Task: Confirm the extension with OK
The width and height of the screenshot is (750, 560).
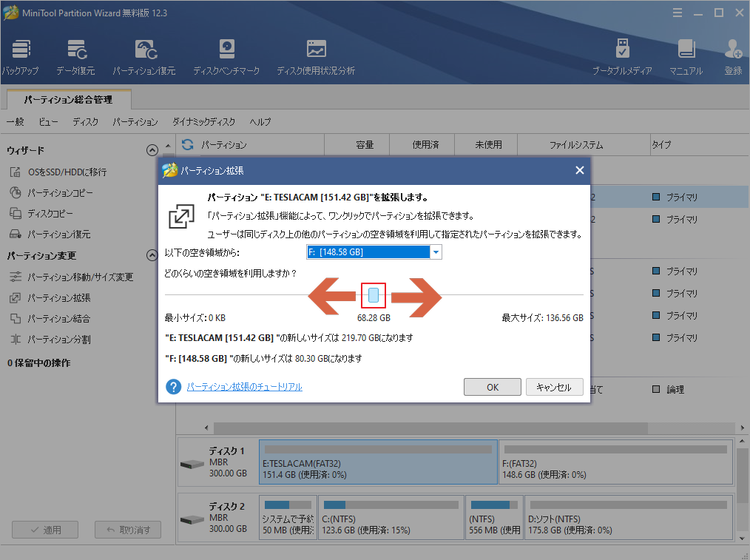Action: 492,387
